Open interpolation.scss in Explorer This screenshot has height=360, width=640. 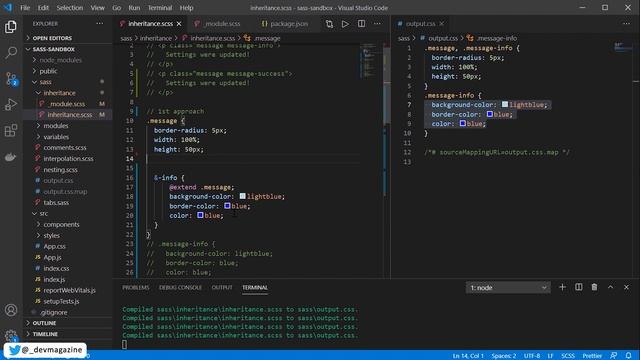pyautogui.click(x=68, y=158)
